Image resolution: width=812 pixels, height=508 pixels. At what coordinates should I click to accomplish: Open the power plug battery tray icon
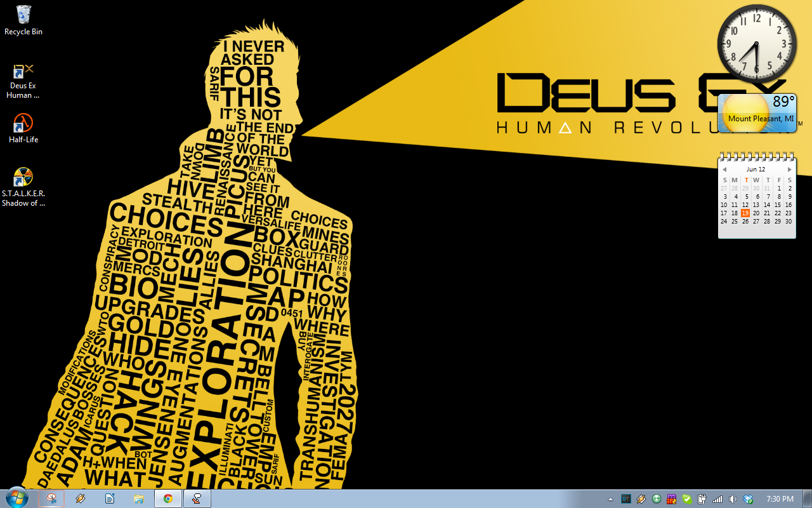702,499
